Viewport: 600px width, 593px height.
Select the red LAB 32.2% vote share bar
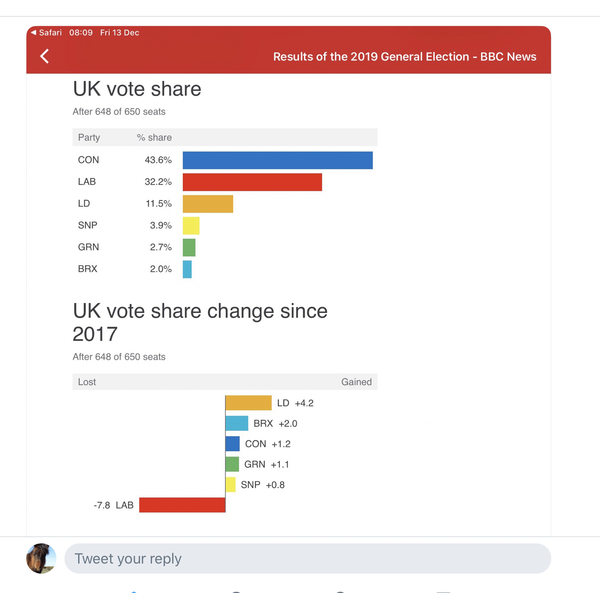tap(252, 182)
